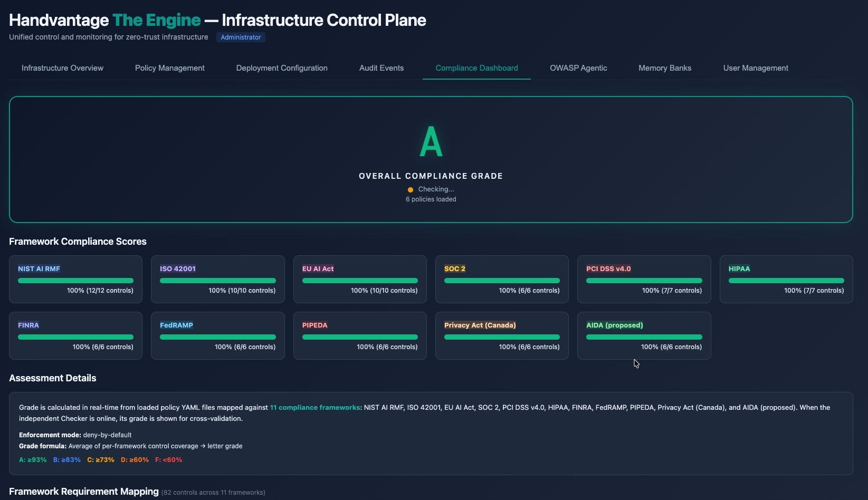Click the FINRA framework label
The height and width of the screenshot is (500, 868).
(x=28, y=325)
